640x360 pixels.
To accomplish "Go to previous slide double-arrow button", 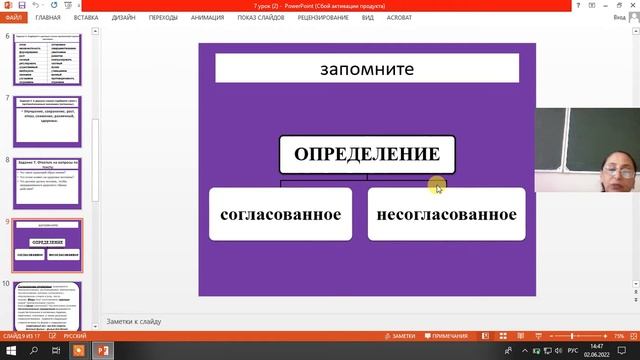I will click(636, 292).
